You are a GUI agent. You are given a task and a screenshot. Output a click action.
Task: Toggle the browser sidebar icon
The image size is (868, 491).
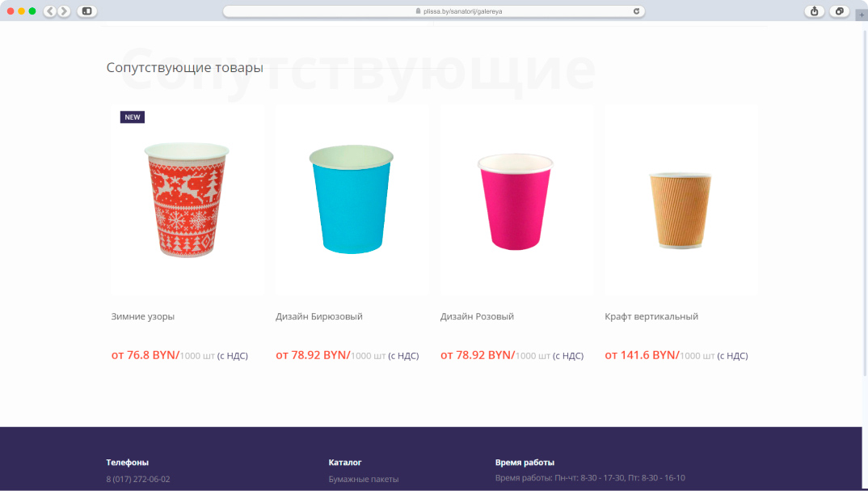(x=87, y=11)
